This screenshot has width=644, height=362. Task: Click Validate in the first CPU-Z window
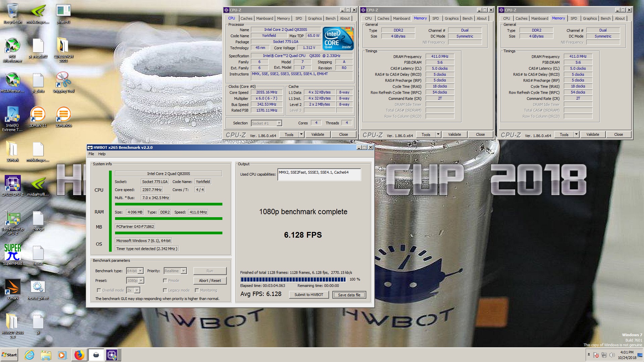click(318, 134)
